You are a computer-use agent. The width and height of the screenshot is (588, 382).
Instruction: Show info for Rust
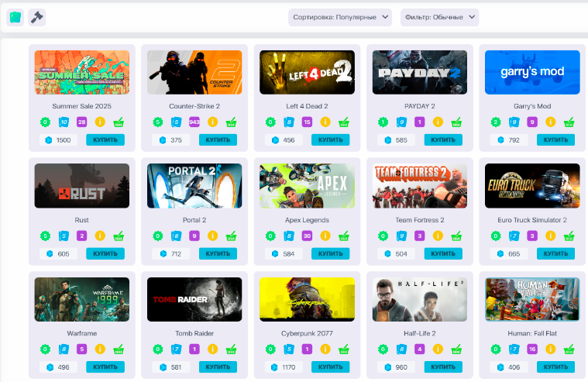click(100, 236)
